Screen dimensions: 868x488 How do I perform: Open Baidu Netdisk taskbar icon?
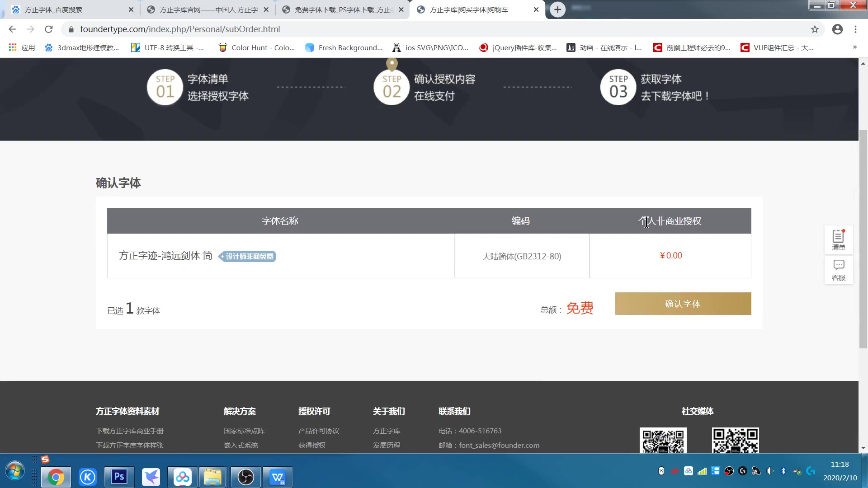183,477
